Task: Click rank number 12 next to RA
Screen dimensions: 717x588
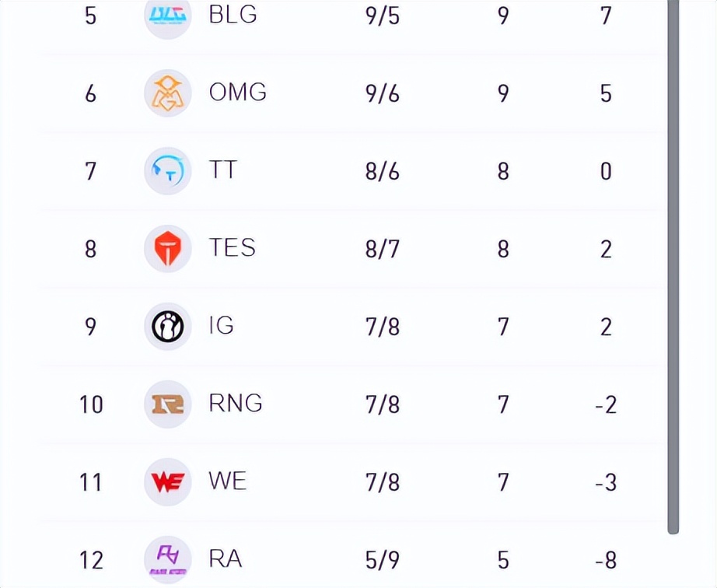Action: [x=92, y=558]
